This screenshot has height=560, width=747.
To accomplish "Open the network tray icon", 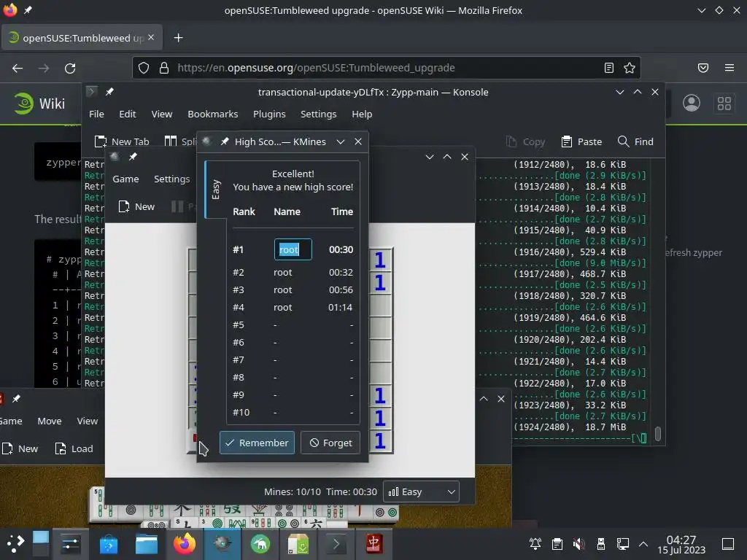I will coord(623,544).
